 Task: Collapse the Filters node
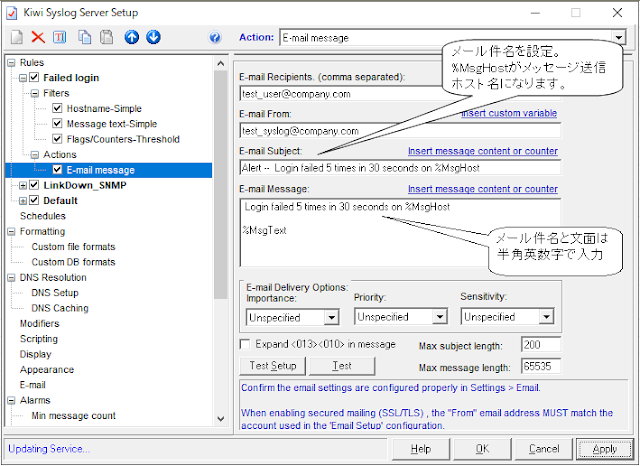pyautogui.click(x=35, y=93)
